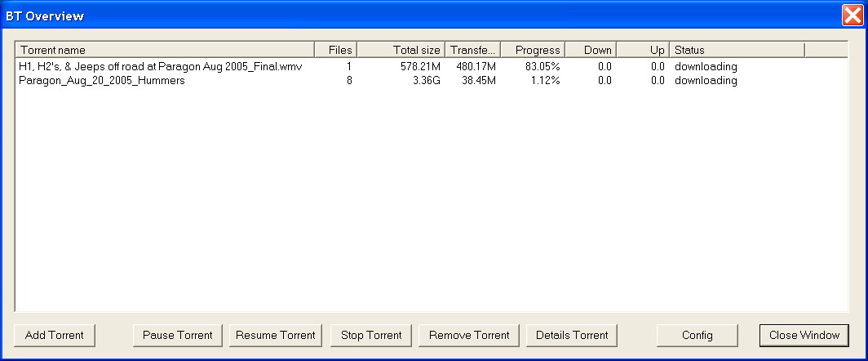
Task: Sort by the Down column header
Action: 591,50
